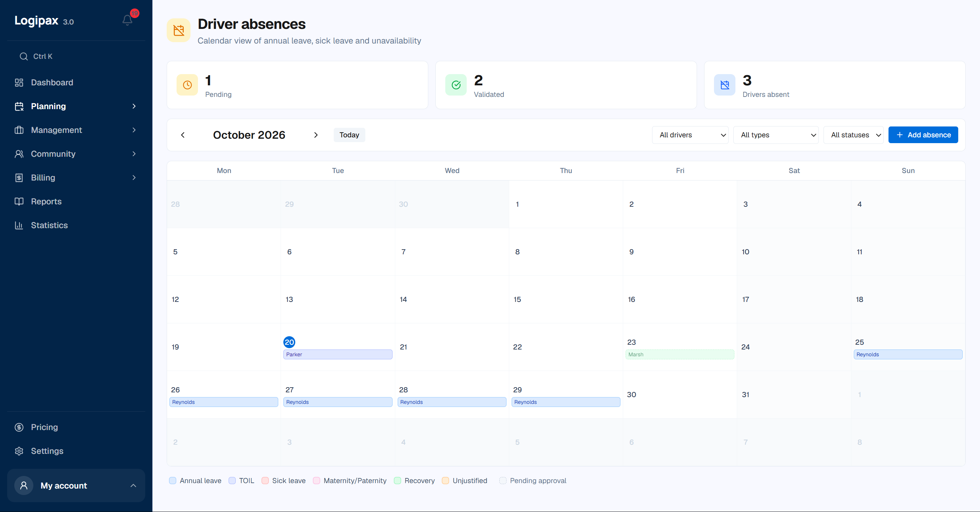This screenshot has width=980, height=512.
Task: Click the Today button
Action: pos(349,135)
